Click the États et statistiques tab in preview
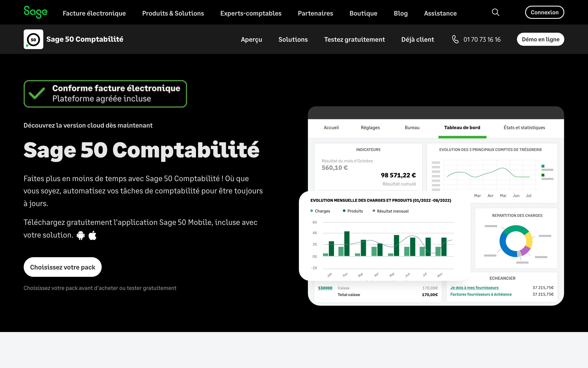This screenshot has width=588, height=368. click(524, 128)
